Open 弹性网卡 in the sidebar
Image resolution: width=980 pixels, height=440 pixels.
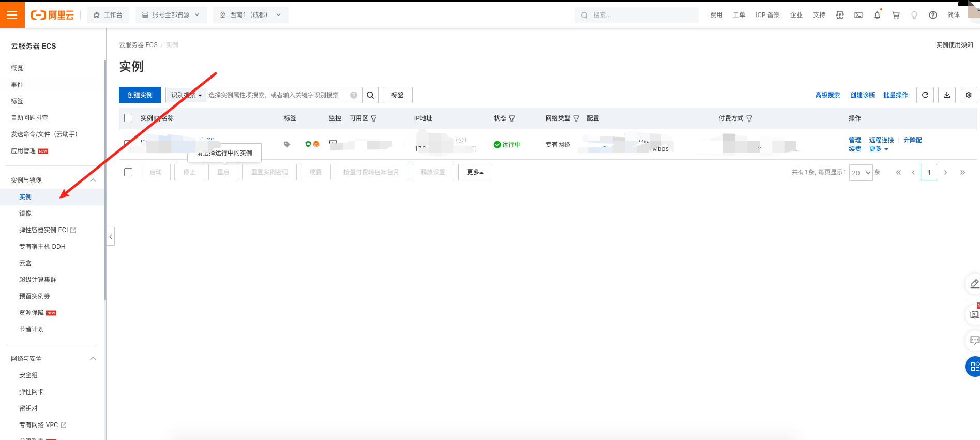pyautogui.click(x=32, y=392)
